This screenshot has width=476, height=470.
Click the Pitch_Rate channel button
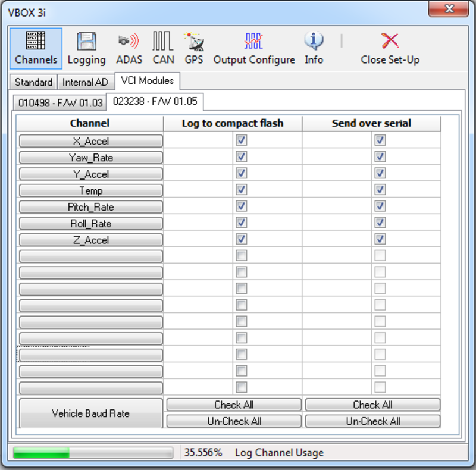(x=90, y=207)
